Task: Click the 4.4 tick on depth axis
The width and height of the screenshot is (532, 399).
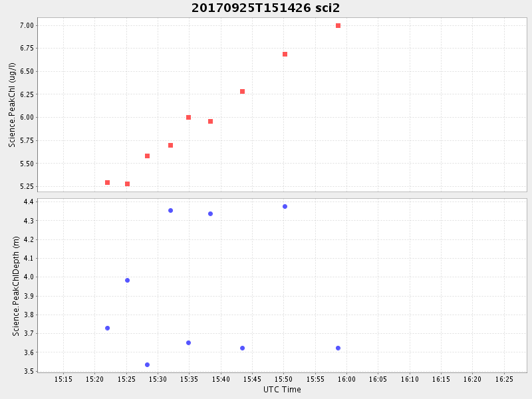Action: click(29, 202)
